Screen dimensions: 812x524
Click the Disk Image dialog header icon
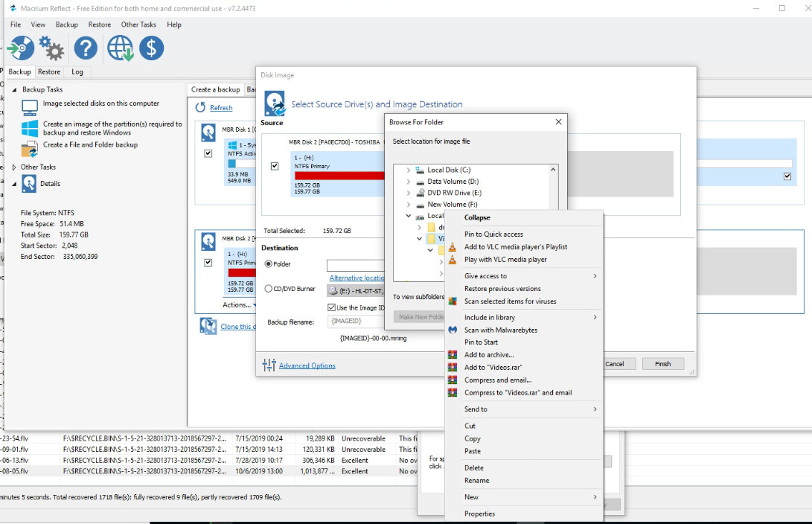click(x=275, y=103)
